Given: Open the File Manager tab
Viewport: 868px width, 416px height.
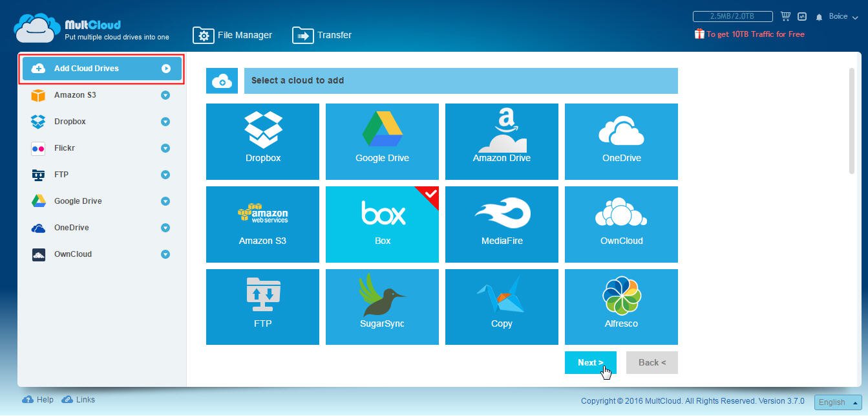Looking at the screenshot, I should (233, 35).
